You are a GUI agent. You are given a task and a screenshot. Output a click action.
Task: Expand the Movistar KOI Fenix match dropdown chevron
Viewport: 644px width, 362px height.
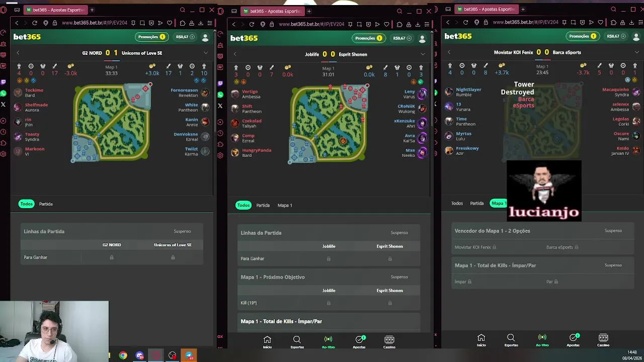pyautogui.click(x=636, y=52)
